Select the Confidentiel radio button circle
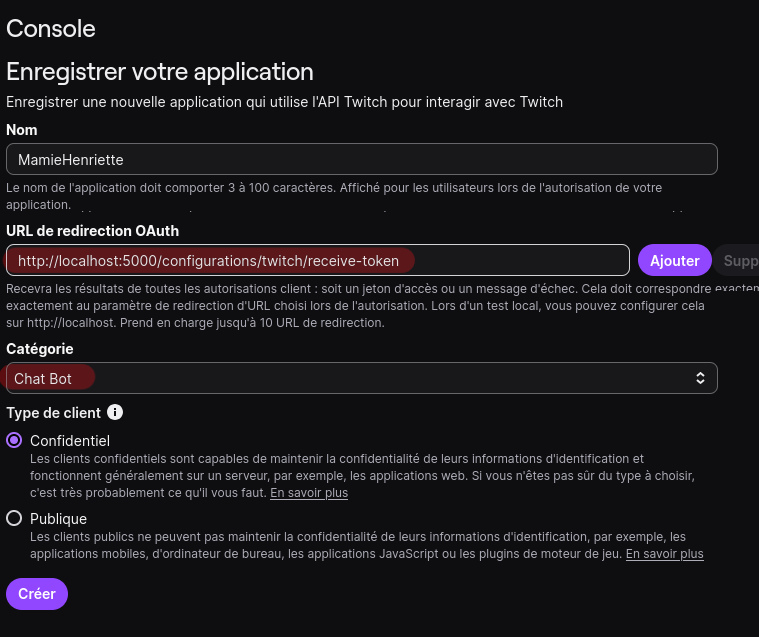759x637 pixels. 14,440
